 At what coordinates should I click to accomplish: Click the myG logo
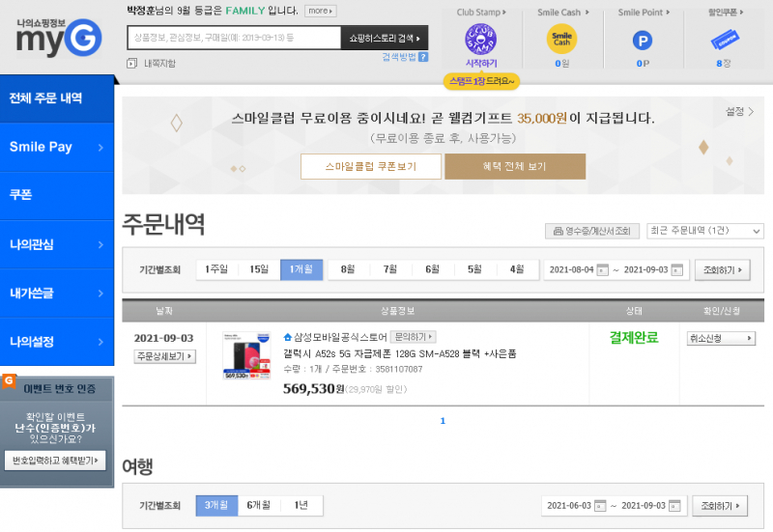pos(58,37)
